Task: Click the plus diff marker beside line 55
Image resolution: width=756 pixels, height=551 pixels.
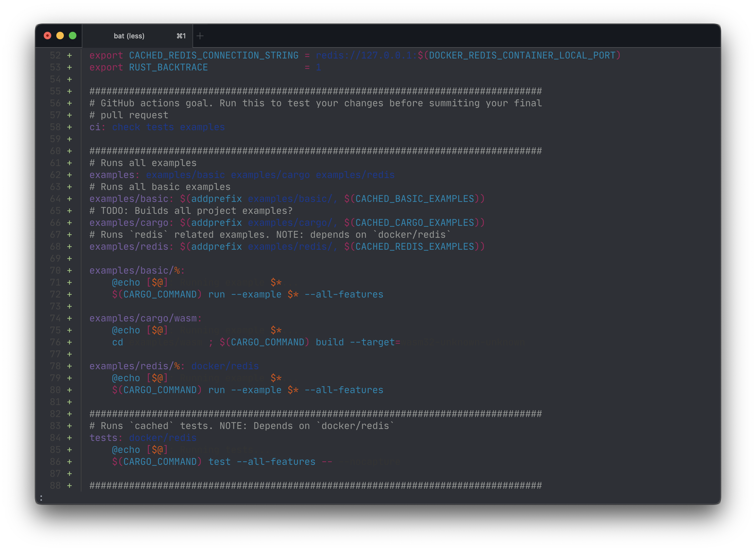Action: tap(69, 91)
